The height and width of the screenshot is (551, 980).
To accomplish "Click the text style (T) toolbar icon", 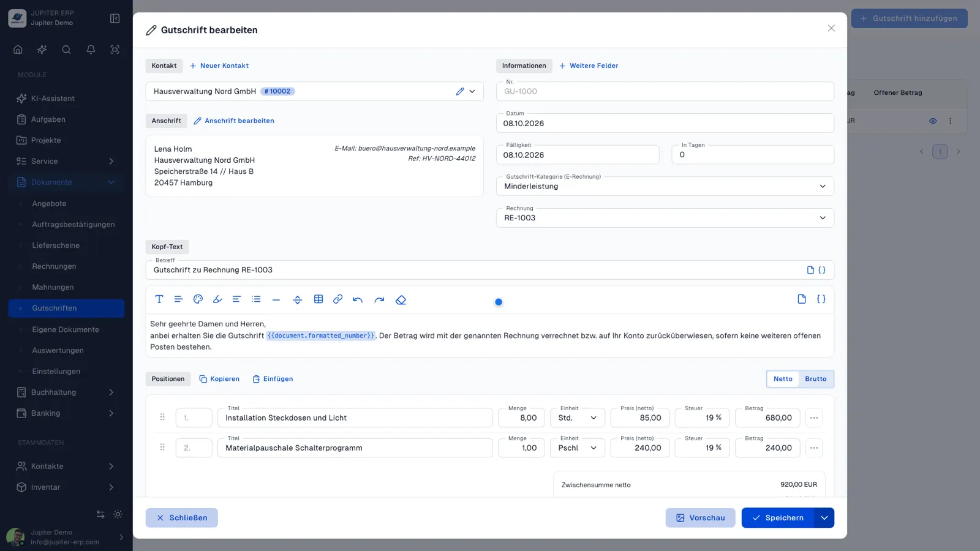I will pos(159,299).
